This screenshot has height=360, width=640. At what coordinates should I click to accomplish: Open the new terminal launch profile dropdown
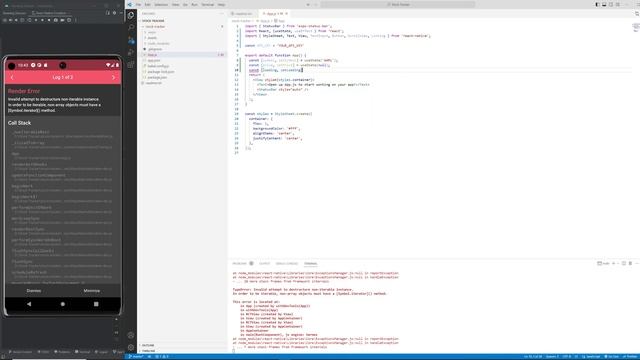(x=618, y=264)
